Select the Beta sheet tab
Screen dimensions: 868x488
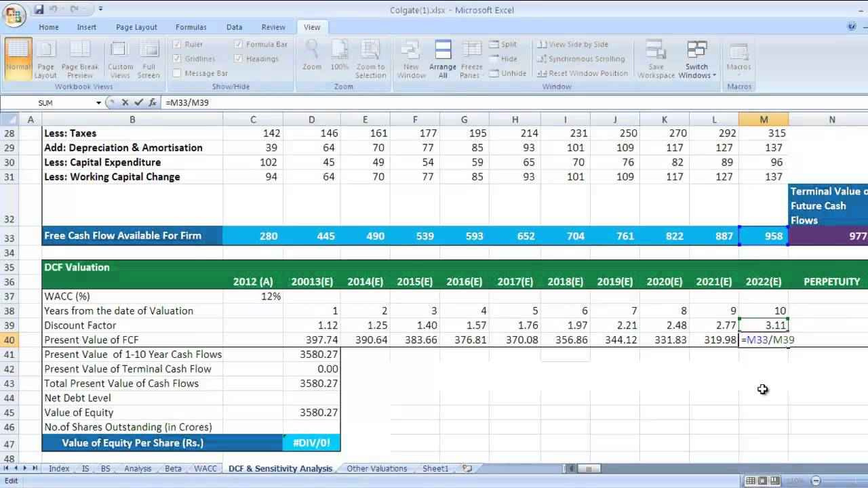click(x=173, y=468)
